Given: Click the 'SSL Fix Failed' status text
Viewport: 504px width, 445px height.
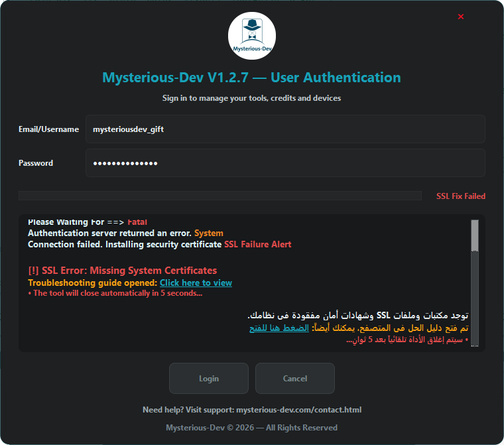Looking at the screenshot, I should click(x=461, y=196).
